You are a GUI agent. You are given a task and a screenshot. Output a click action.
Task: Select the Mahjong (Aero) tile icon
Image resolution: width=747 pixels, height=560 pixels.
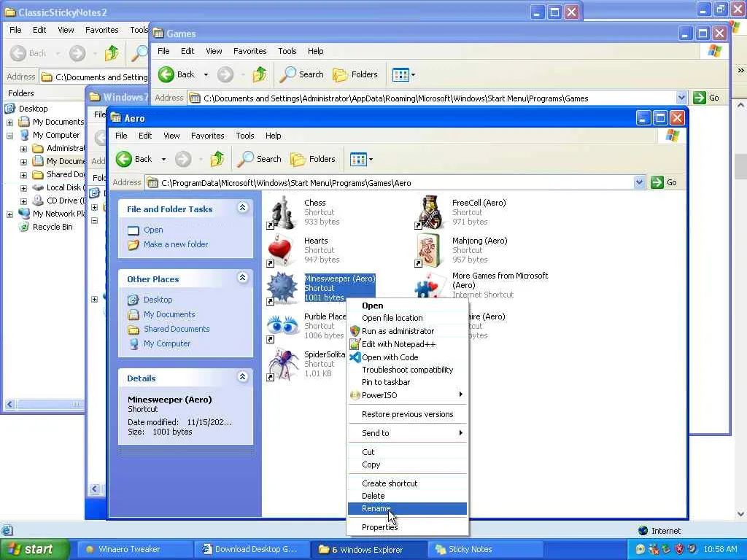[x=429, y=251]
